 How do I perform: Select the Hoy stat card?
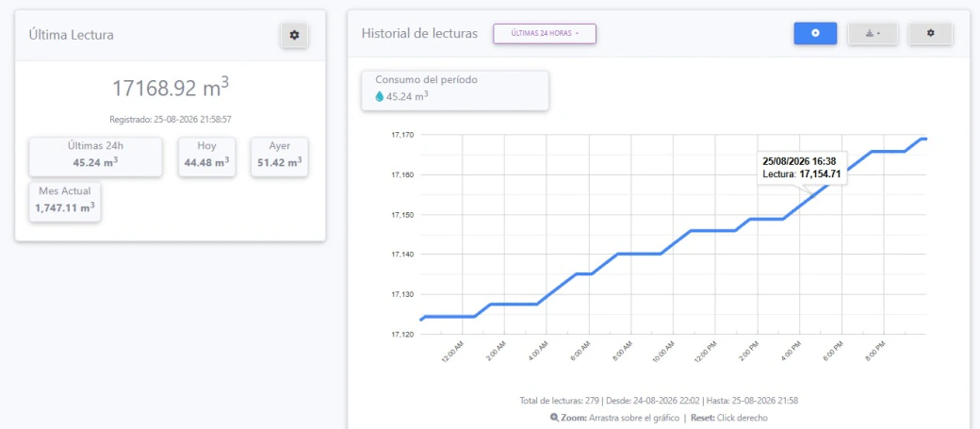[207, 157]
